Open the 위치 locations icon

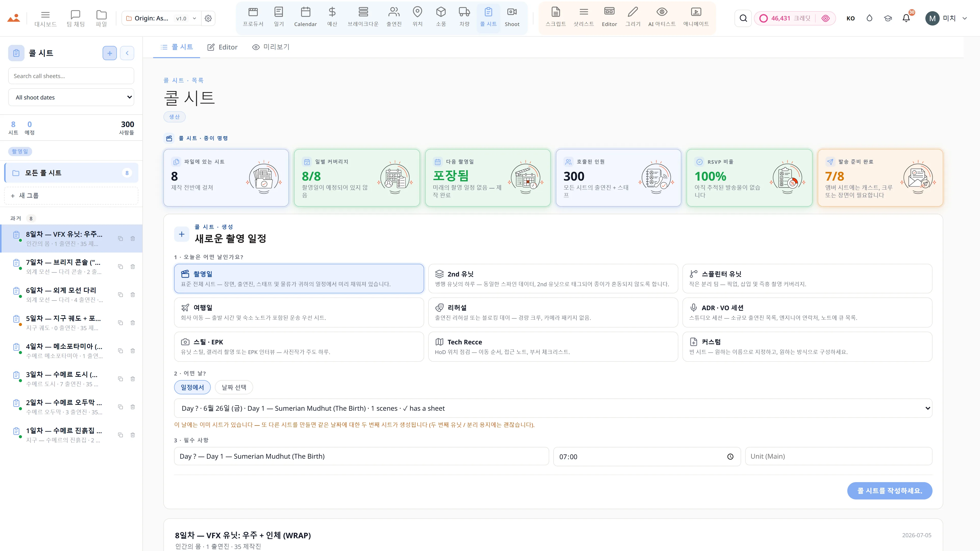pyautogui.click(x=417, y=18)
